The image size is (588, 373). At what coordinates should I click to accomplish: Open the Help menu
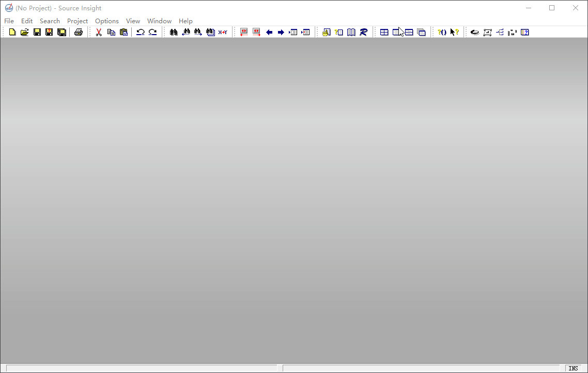[x=185, y=21]
